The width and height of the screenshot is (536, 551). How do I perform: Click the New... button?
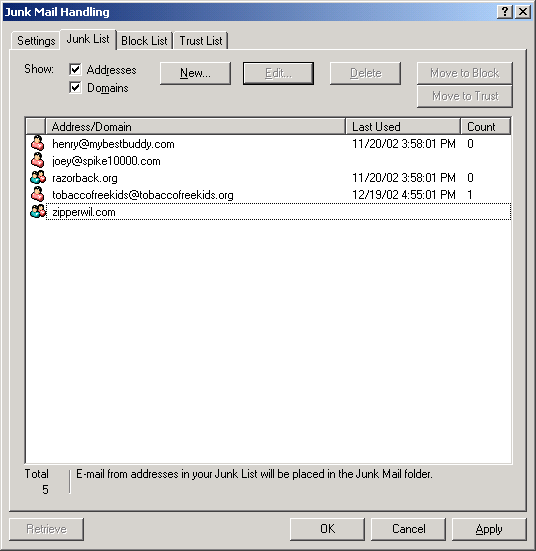(x=195, y=73)
